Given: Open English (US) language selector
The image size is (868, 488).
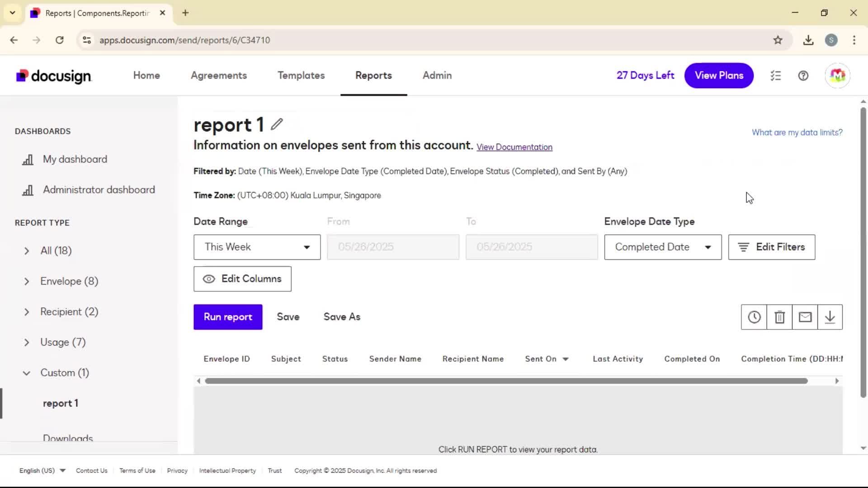Looking at the screenshot, I should (x=42, y=470).
